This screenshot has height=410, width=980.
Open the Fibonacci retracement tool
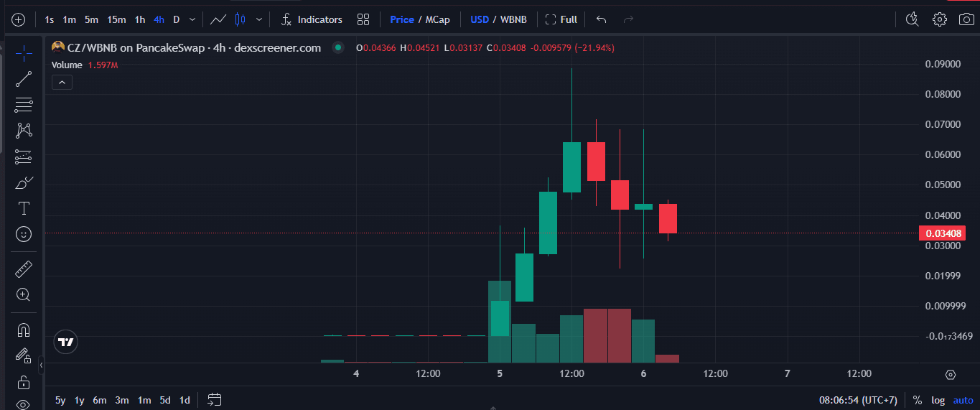tap(24, 105)
